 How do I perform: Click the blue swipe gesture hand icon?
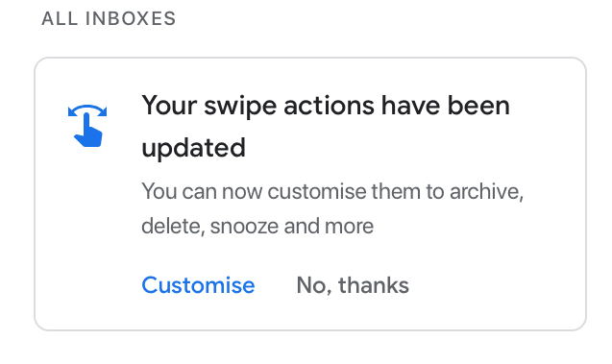[x=87, y=126]
